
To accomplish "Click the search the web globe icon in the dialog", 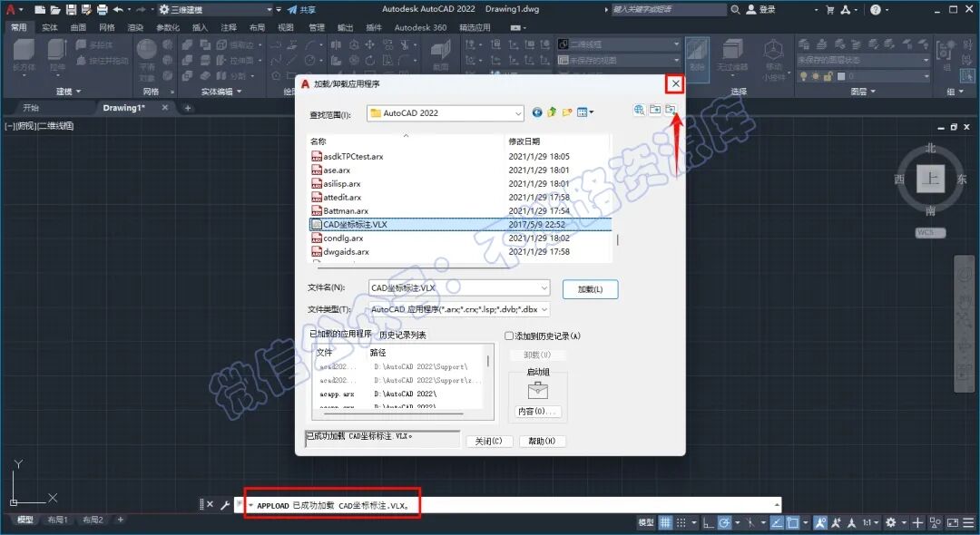I will tap(639, 110).
